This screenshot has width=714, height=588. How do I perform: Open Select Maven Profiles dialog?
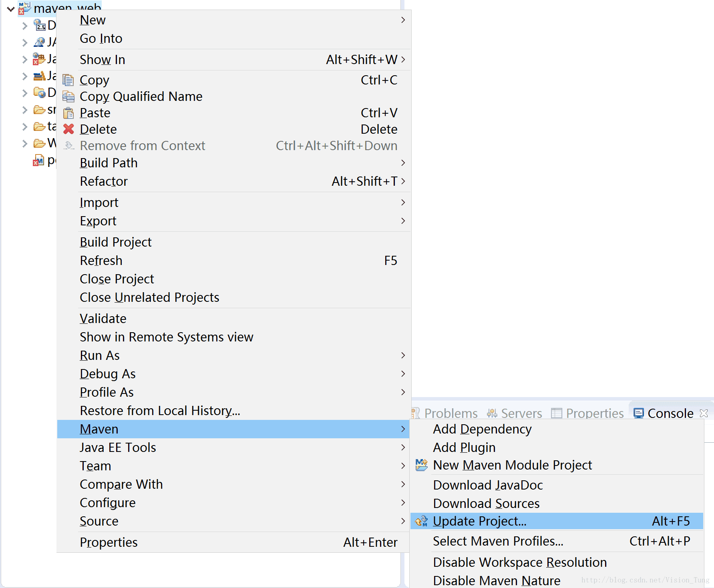coord(557,541)
